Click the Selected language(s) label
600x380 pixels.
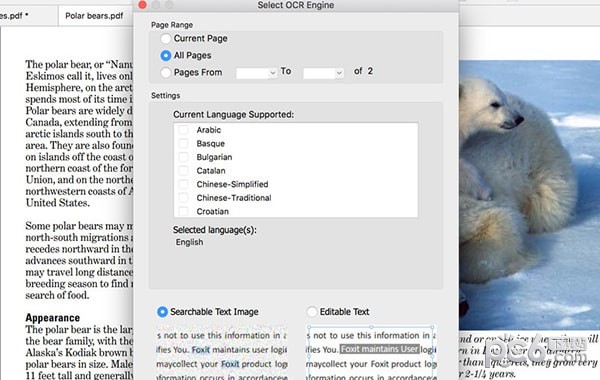pos(215,230)
